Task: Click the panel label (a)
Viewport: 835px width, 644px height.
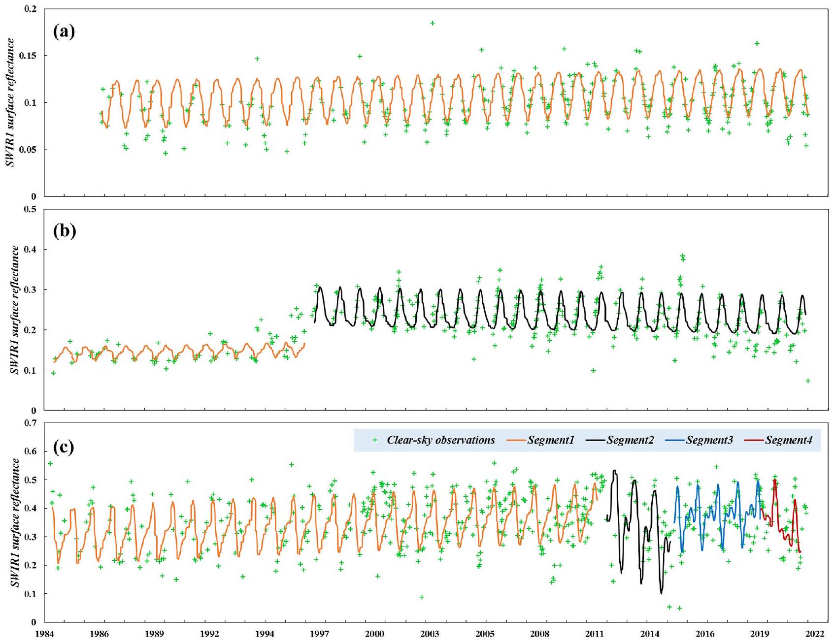Action: pos(64,32)
